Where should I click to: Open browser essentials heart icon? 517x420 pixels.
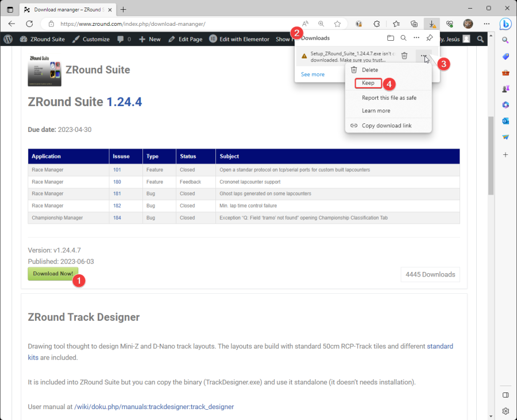449,24
